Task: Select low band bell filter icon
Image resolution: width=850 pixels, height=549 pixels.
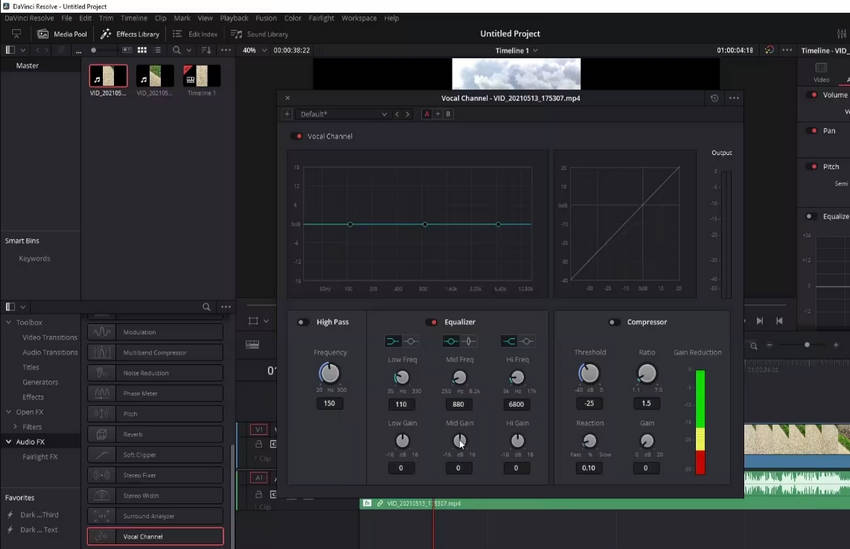Action: click(x=411, y=341)
